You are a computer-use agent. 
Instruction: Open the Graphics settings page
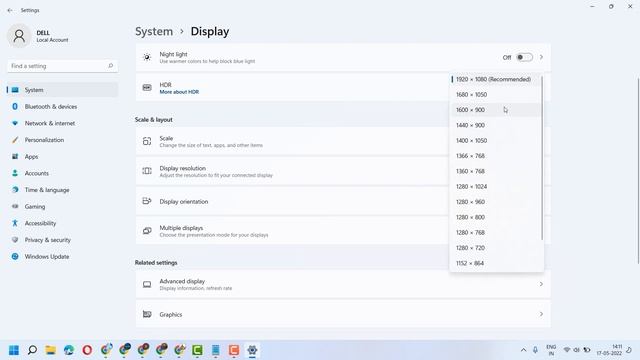coord(343,314)
